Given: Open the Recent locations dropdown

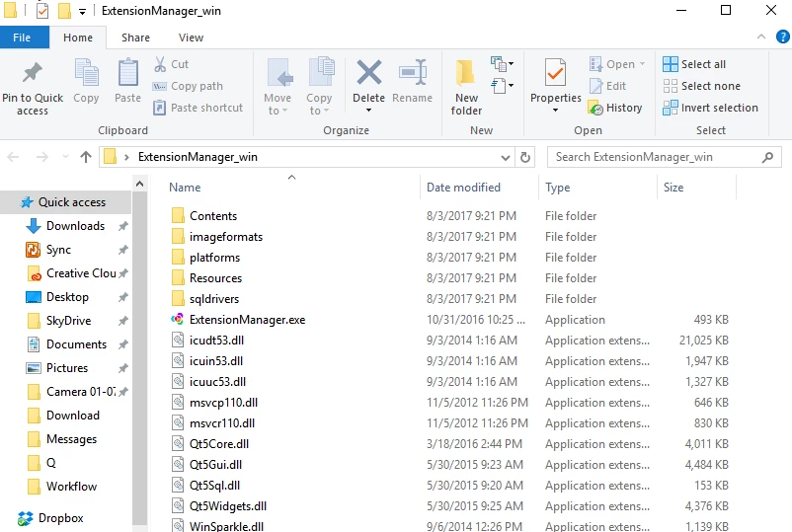Looking at the screenshot, I should (65, 157).
